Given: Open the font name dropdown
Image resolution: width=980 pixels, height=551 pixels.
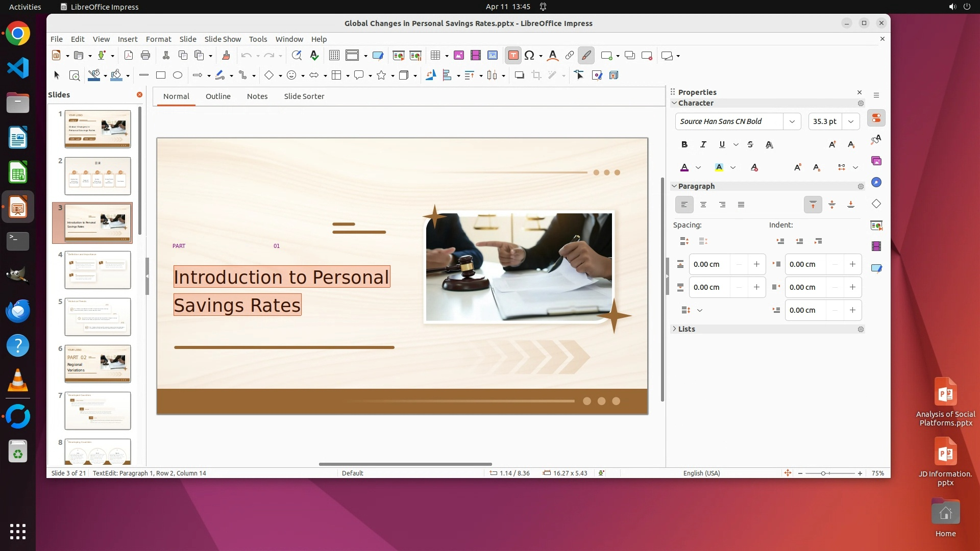Looking at the screenshot, I should pos(792,121).
